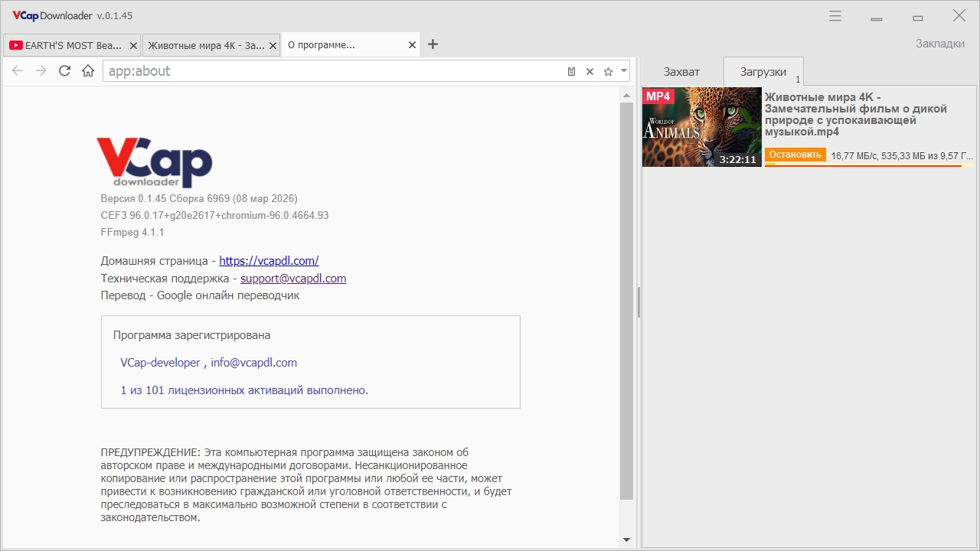The width and height of the screenshot is (980, 551).
Task: Close the Животные мира 4K tab
Action: [x=273, y=45]
